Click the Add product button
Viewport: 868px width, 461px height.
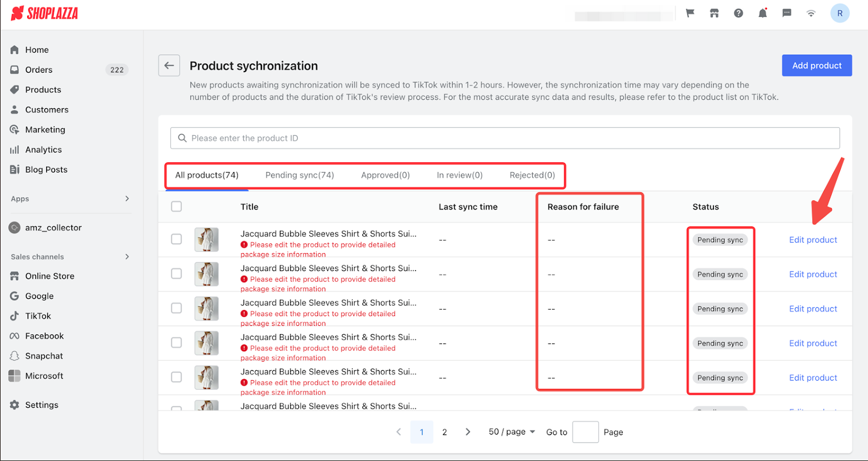[817, 65]
